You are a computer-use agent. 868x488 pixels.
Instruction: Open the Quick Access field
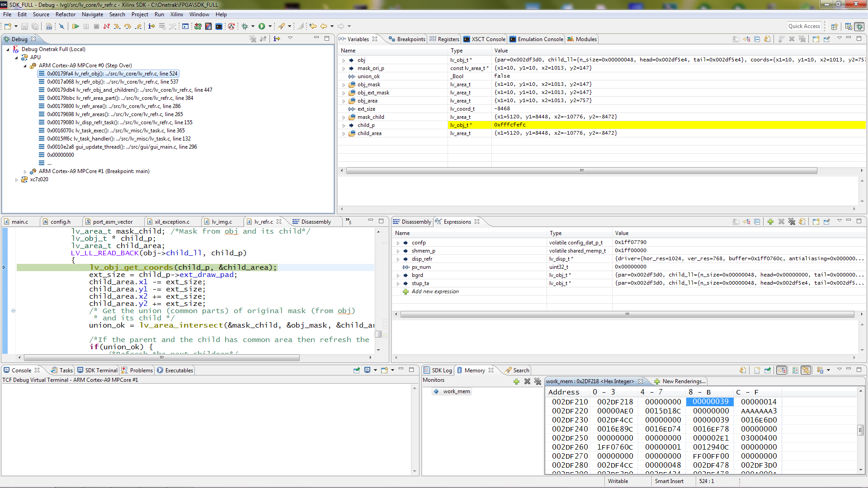804,26
